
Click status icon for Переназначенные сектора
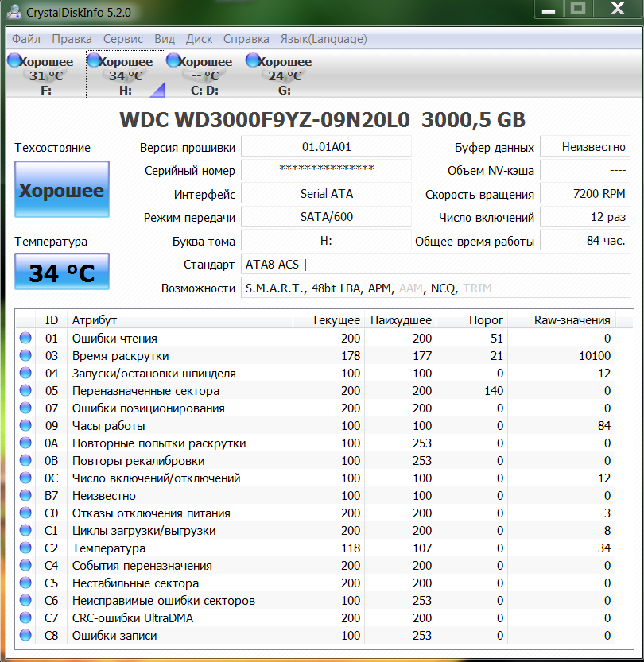[x=25, y=390]
